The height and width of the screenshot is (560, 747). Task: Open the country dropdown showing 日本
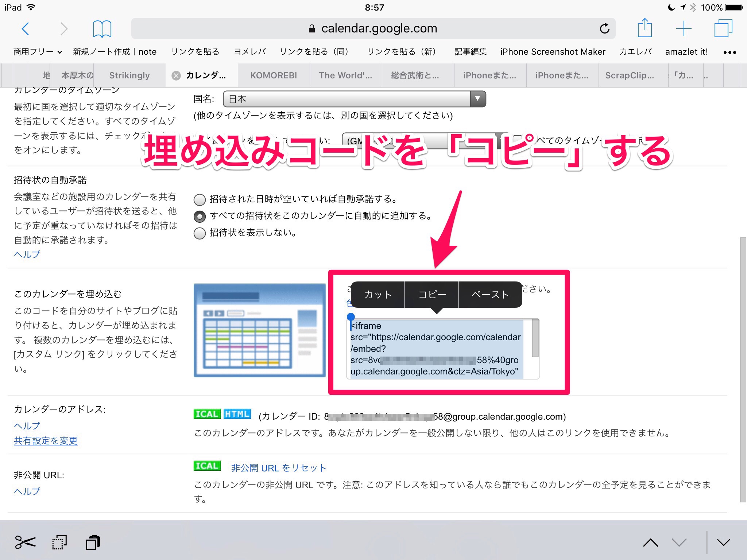click(x=354, y=99)
